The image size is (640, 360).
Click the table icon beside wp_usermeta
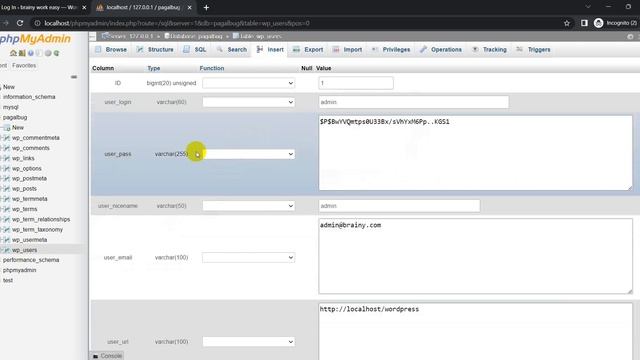(7, 240)
